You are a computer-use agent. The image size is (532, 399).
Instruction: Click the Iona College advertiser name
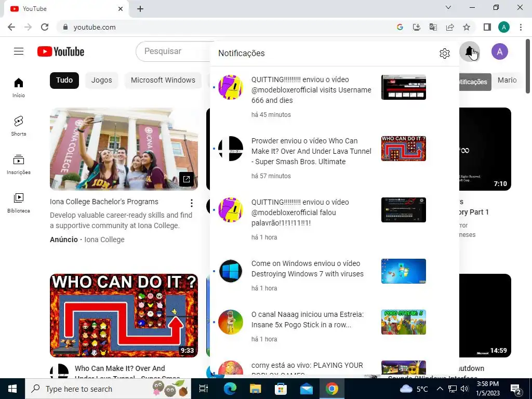[x=104, y=240]
